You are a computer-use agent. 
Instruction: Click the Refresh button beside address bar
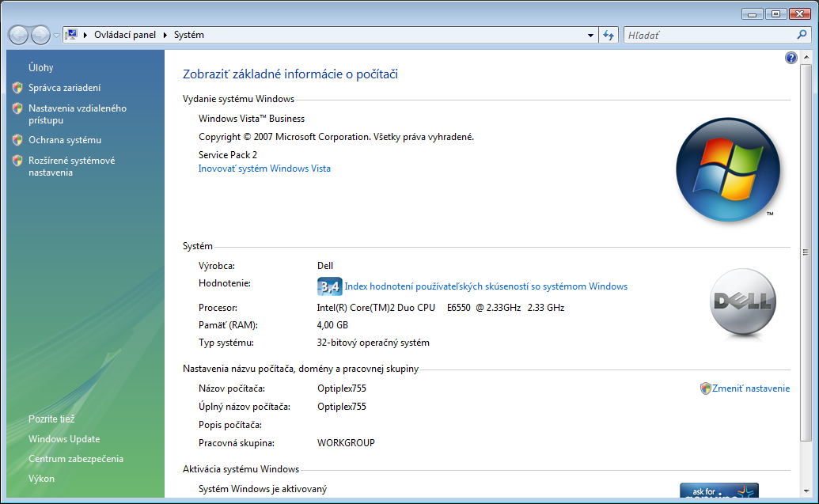609,35
